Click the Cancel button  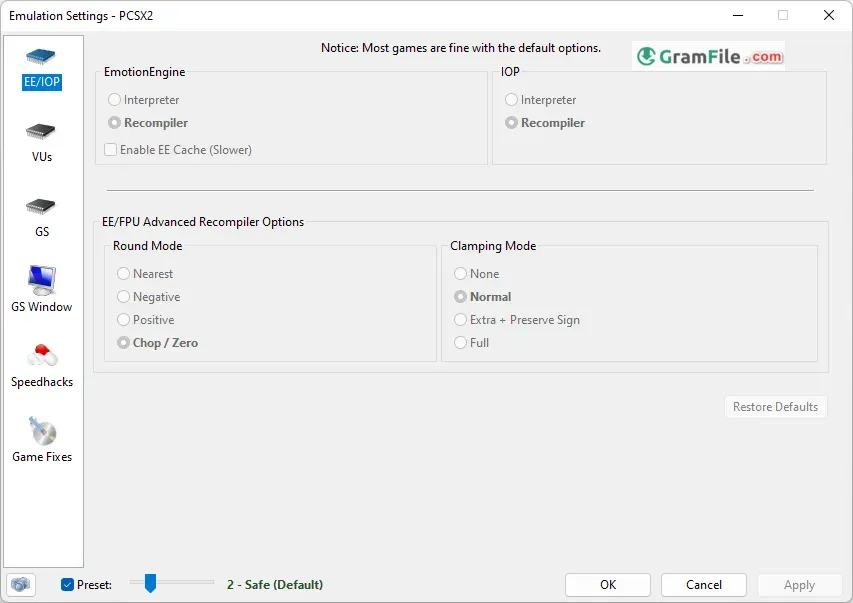(703, 584)
